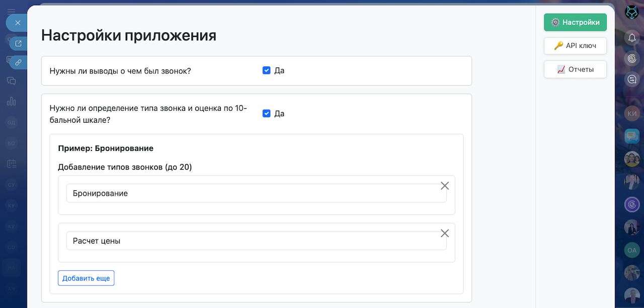Viewport: 644px width, 308px height.
Task: Open the calendar icon in left sidebar
Action: (x=11, y=164)
